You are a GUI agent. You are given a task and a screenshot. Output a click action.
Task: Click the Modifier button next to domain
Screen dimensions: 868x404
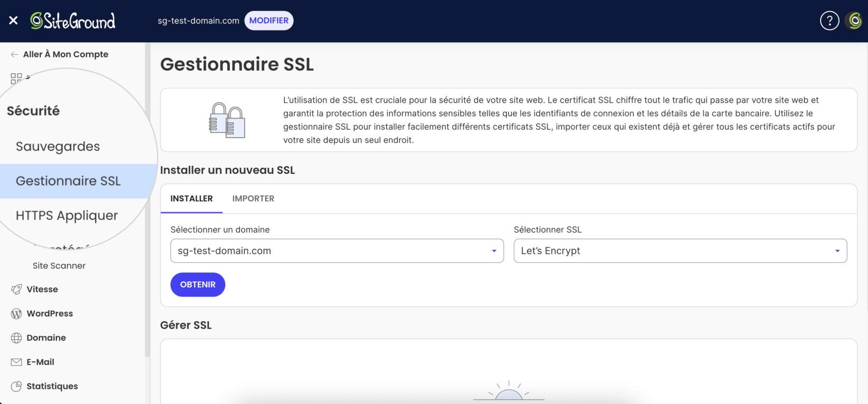point(269,21)
